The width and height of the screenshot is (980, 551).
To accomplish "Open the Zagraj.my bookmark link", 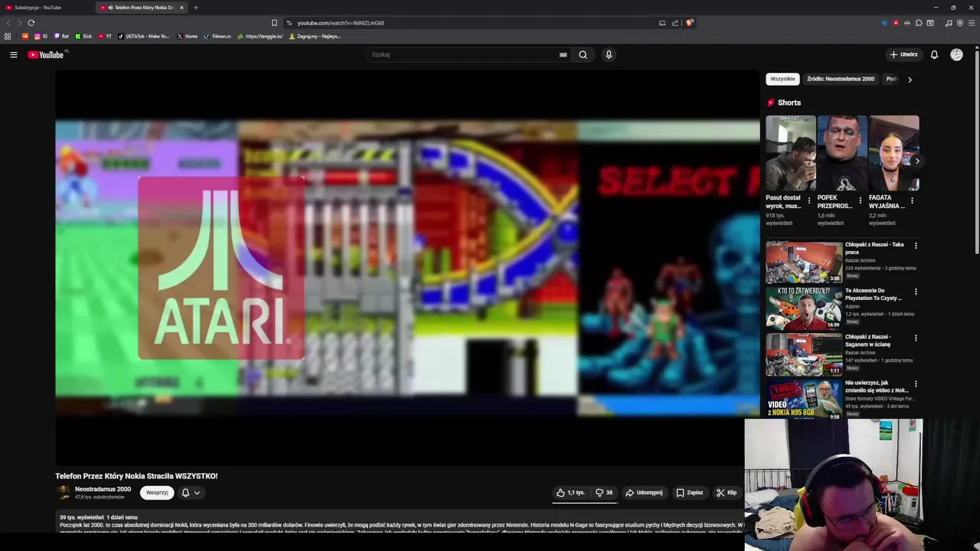I will coord(315,36).
